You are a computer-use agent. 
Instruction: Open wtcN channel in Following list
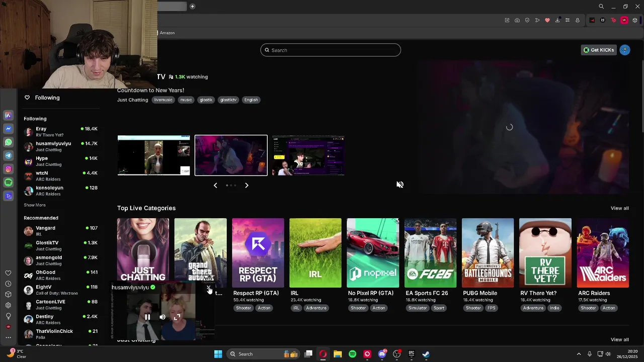click(x=60, y=176)
